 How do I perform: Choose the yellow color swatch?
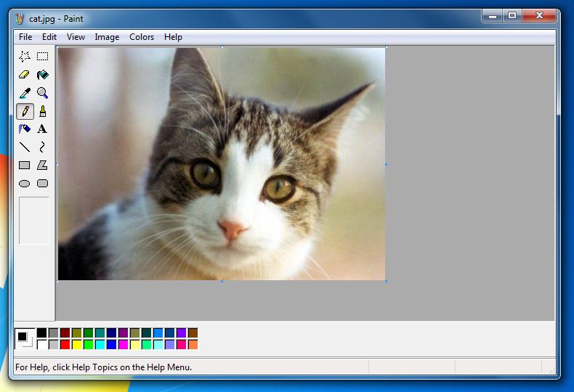[x=77, y=344]
